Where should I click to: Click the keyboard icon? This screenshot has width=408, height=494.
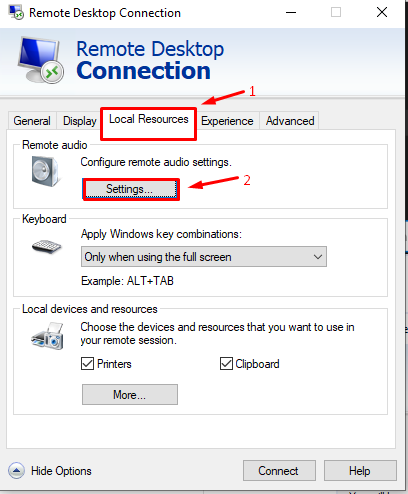(46, 247)
